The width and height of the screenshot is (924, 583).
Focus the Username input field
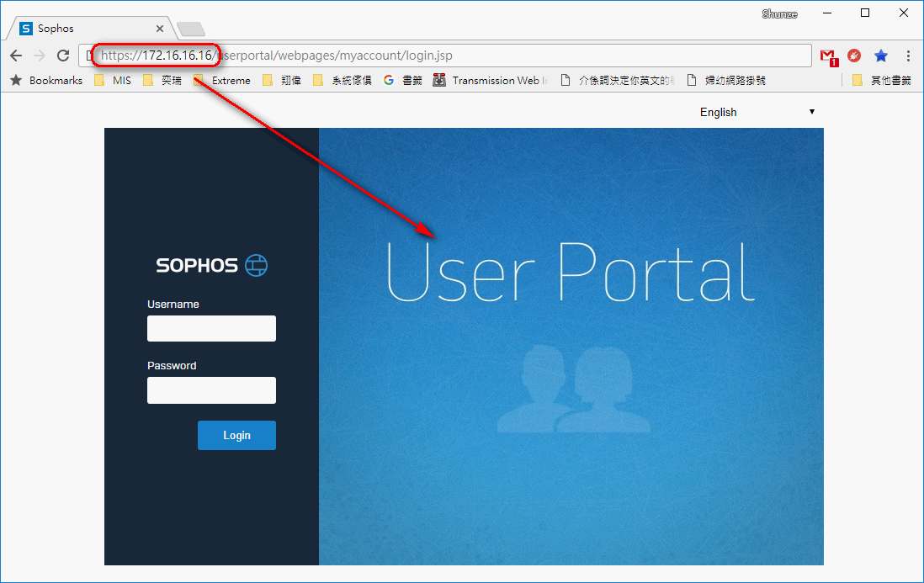211,328
